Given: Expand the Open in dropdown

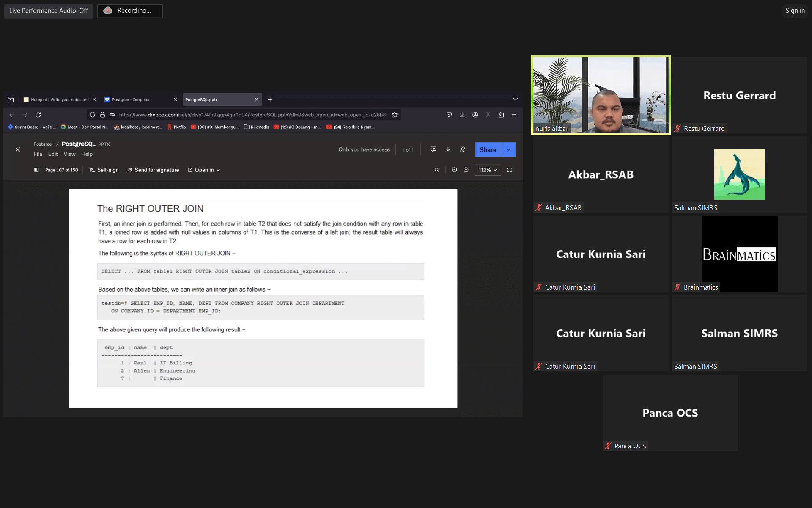Looking at the screenshot, I should pos(204,170).
